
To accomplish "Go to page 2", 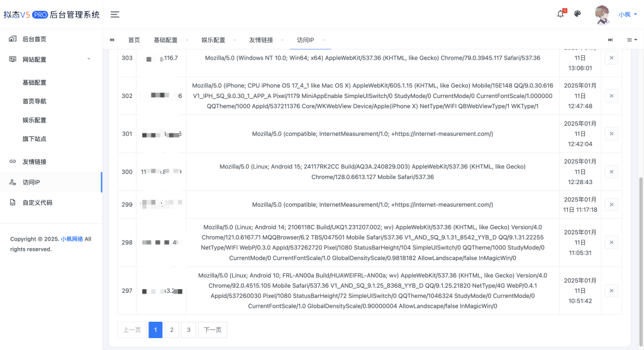I will point(172,330).
